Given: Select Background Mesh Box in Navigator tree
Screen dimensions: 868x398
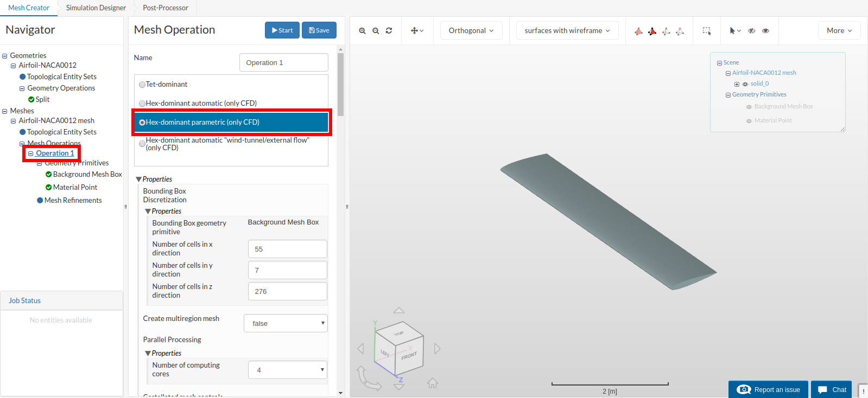Looking at the screenshot, I should [87, 175].
